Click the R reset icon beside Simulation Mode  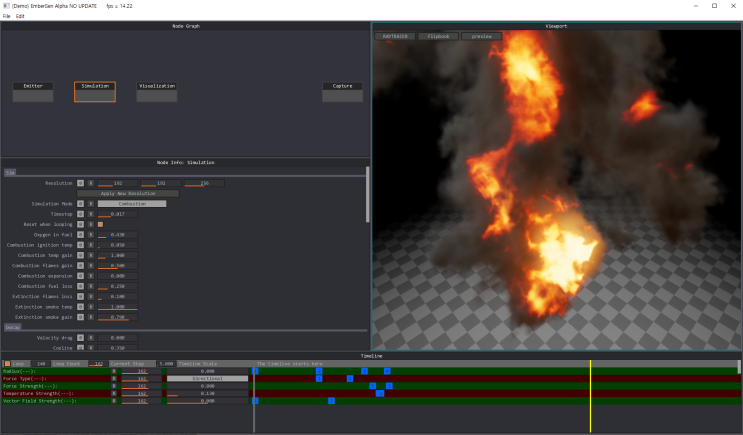(91, 204)
